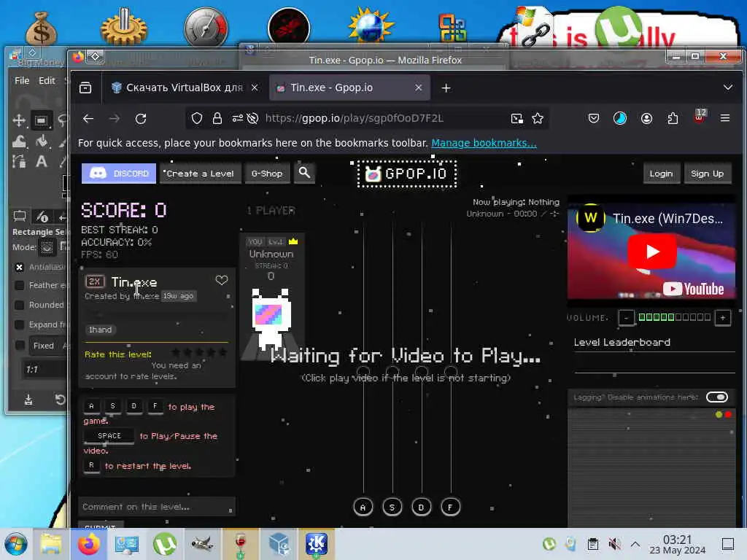Open Firefox View icon
Viewport: 747px width, 560px height.
[86, 87]
